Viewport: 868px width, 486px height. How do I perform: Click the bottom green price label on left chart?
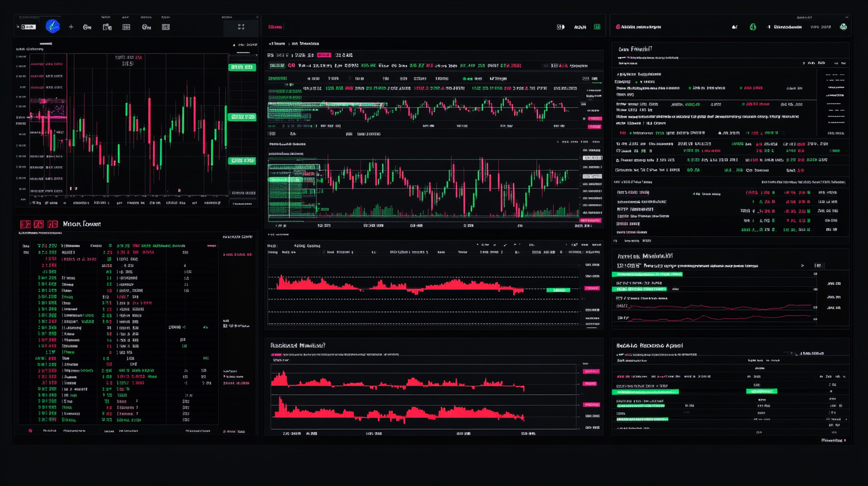pos(241,160)
